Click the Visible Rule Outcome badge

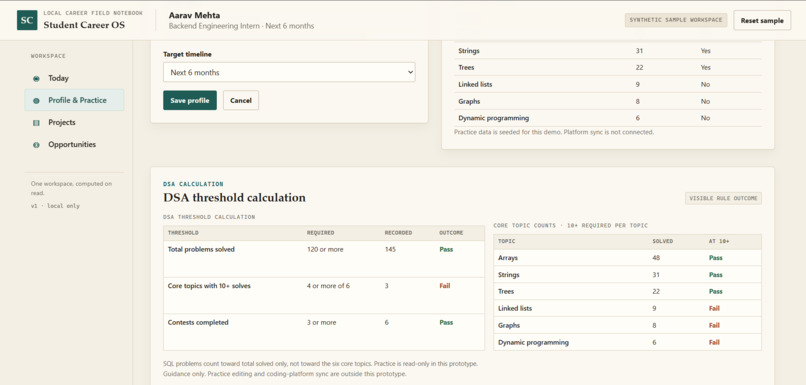723,198
